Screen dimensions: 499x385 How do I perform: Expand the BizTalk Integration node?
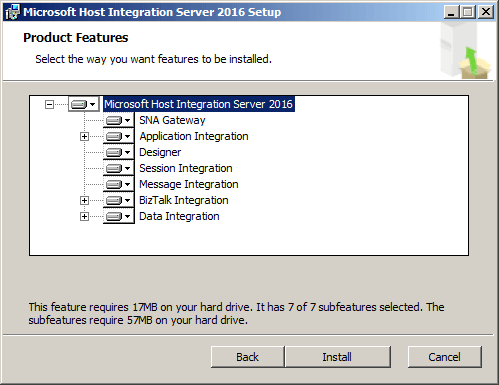coord(84,201)
